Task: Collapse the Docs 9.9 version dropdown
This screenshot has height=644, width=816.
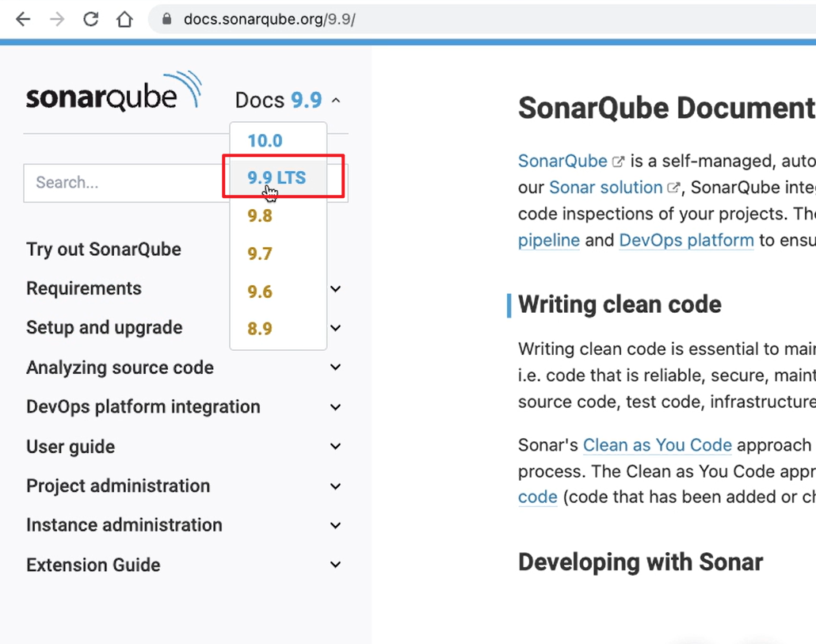Action: coord(336,101)
